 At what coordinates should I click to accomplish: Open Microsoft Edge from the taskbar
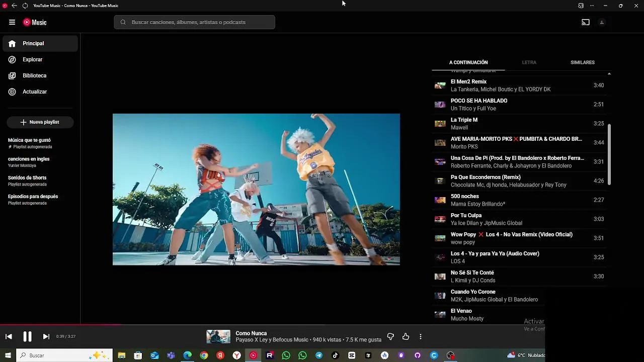tap(187, 355)
